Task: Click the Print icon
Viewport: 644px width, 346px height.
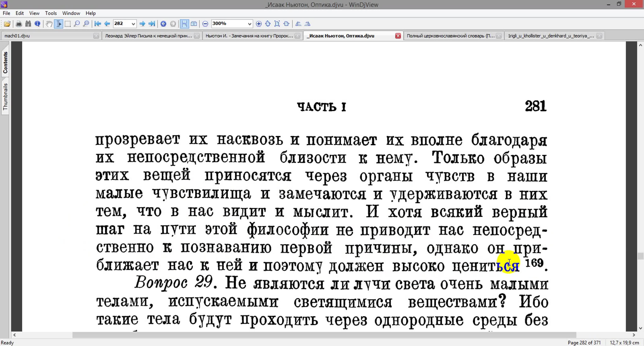Action: 19,24
